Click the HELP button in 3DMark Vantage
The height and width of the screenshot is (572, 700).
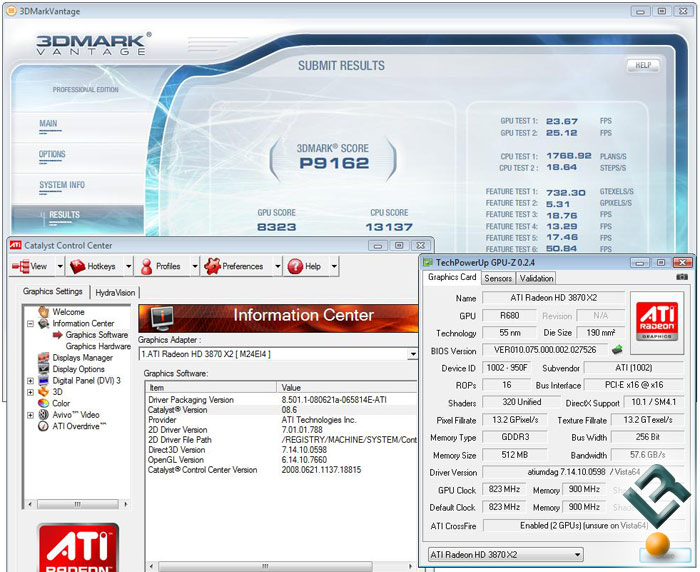tap(643, 65)
